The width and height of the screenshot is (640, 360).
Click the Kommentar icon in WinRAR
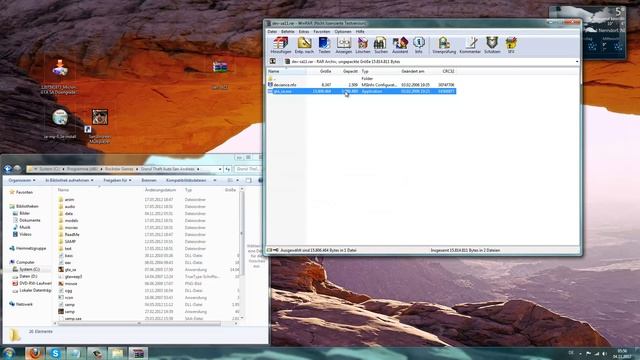pyautogui.click(x=470, y=45)
